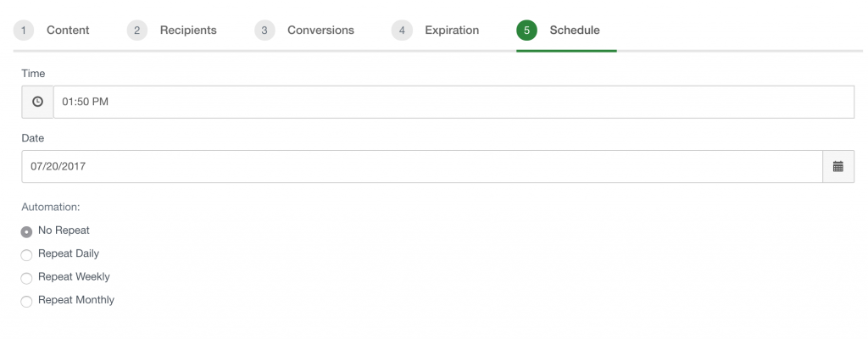The width and height of the screenshot is (868, 339).
Task: Click the clock icon beside Time field
Action: point(37,102)
